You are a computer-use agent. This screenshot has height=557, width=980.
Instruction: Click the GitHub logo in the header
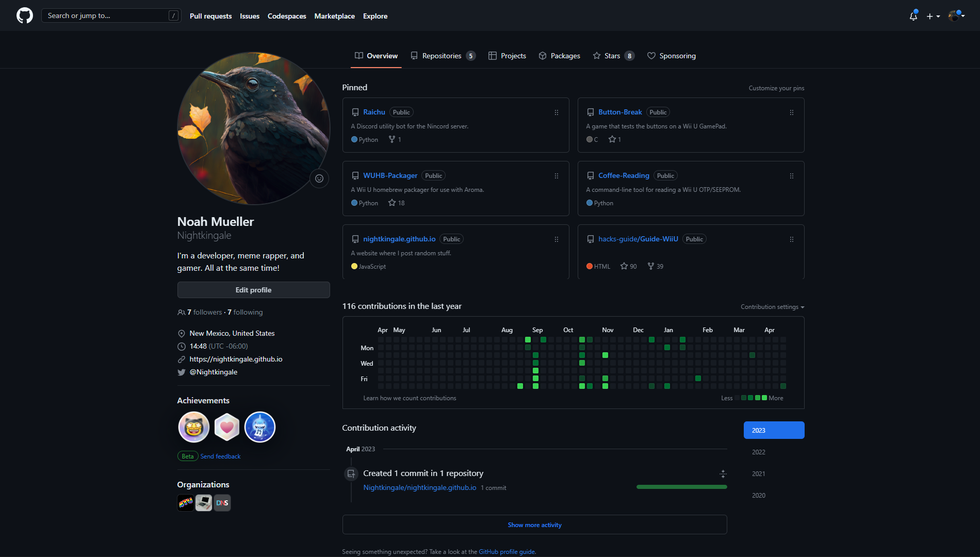tap(24, 15)
